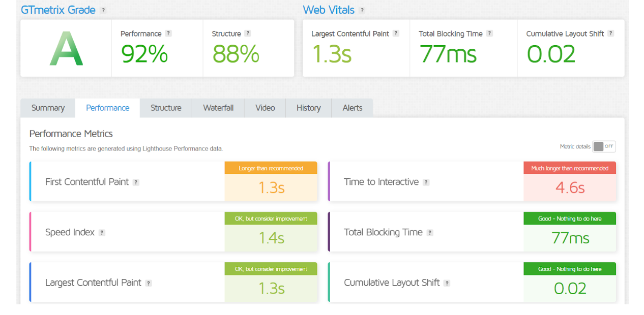Click the Time to Interactive help icon

click(426, 182)
